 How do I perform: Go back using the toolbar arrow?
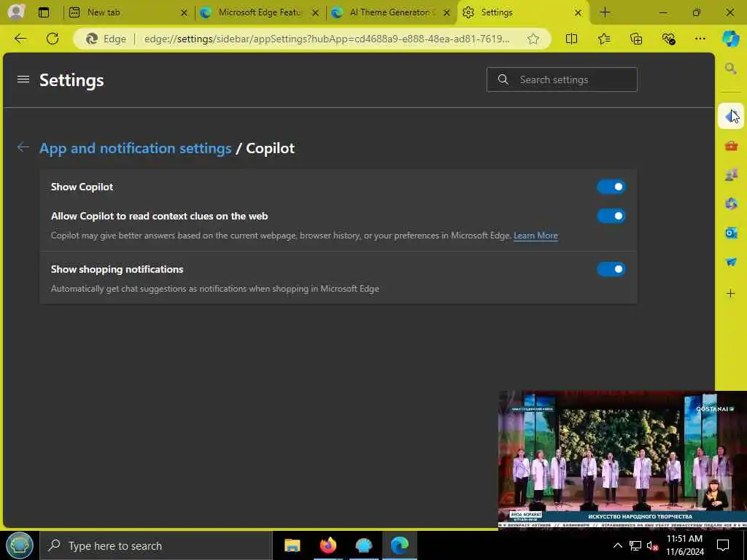[x=20, y=39]
